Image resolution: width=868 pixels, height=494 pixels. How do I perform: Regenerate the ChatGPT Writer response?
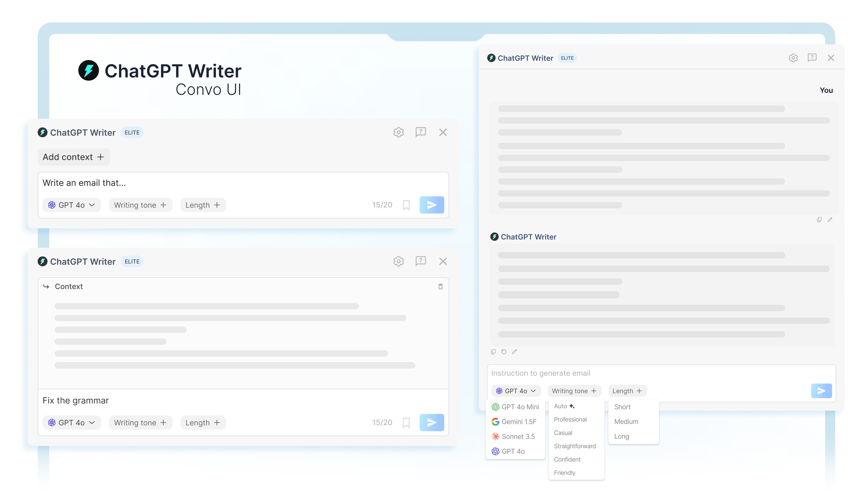(x=504, y=352)
